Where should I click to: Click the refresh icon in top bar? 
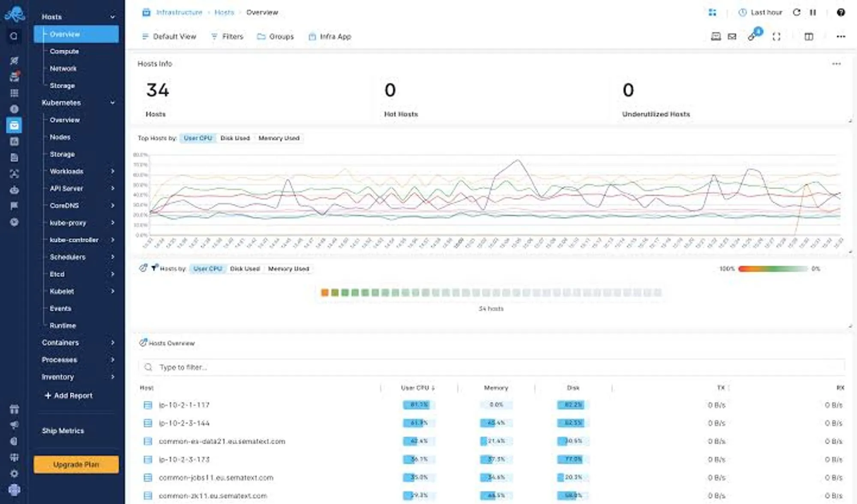797,12
